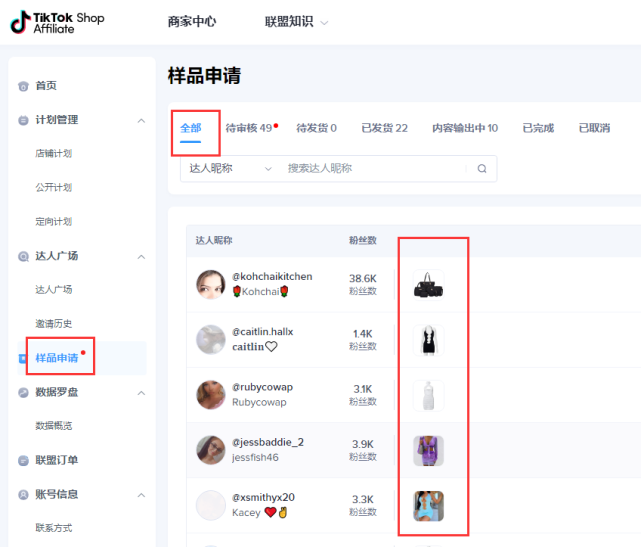This screenshot has height=547, width=641.
Task: Open 商家中心 in top navigation
Action: point(192,21)
